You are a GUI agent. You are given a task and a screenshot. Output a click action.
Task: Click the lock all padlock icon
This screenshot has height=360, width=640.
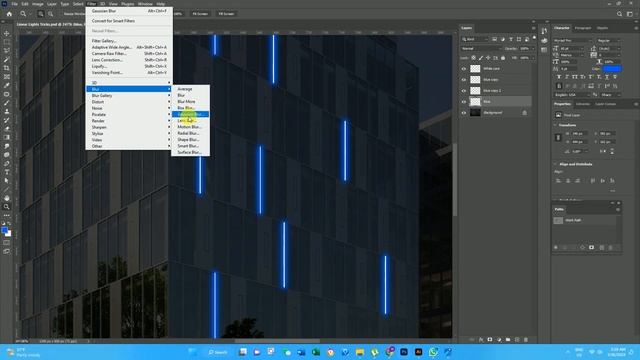[503, 58]
